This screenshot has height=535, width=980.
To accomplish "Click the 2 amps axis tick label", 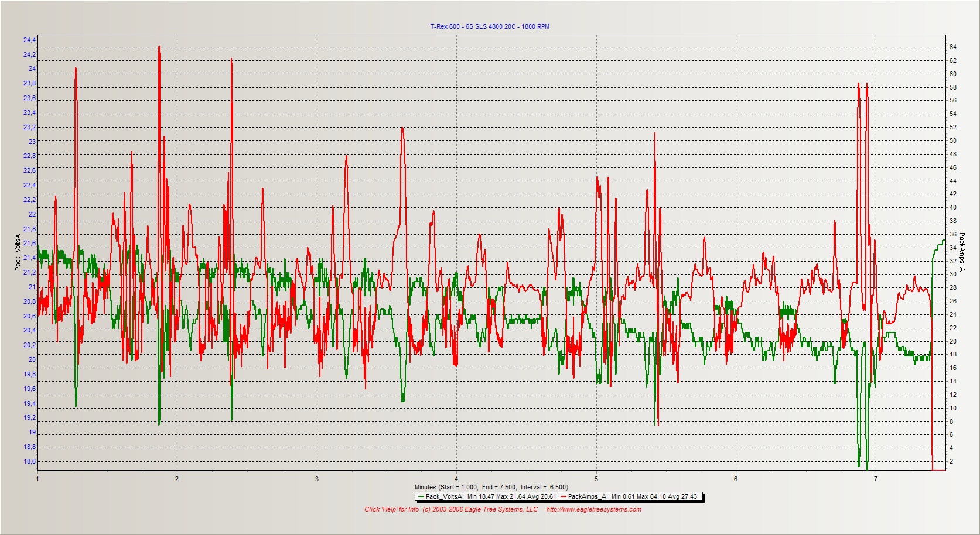I will click(x=951, y=462).
